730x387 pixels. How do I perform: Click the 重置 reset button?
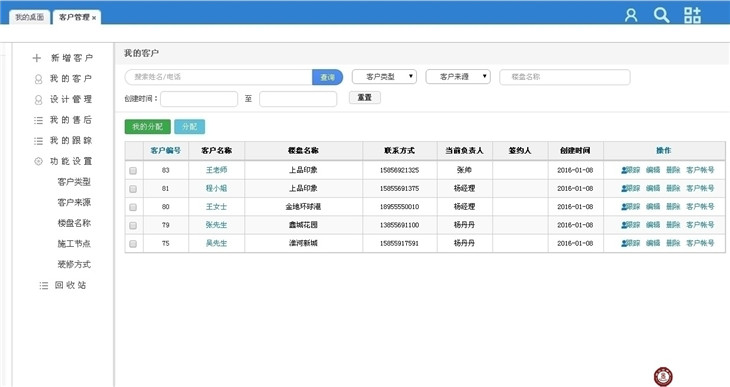(365, 98)
